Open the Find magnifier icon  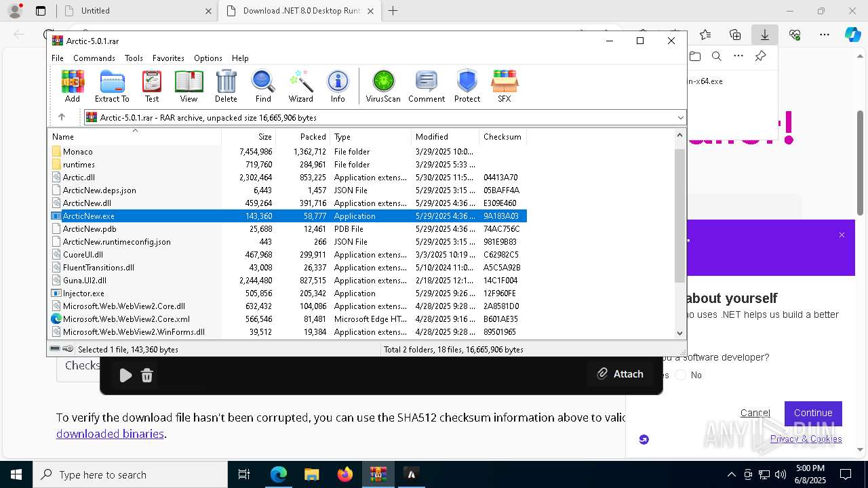(x=263, y=86)
